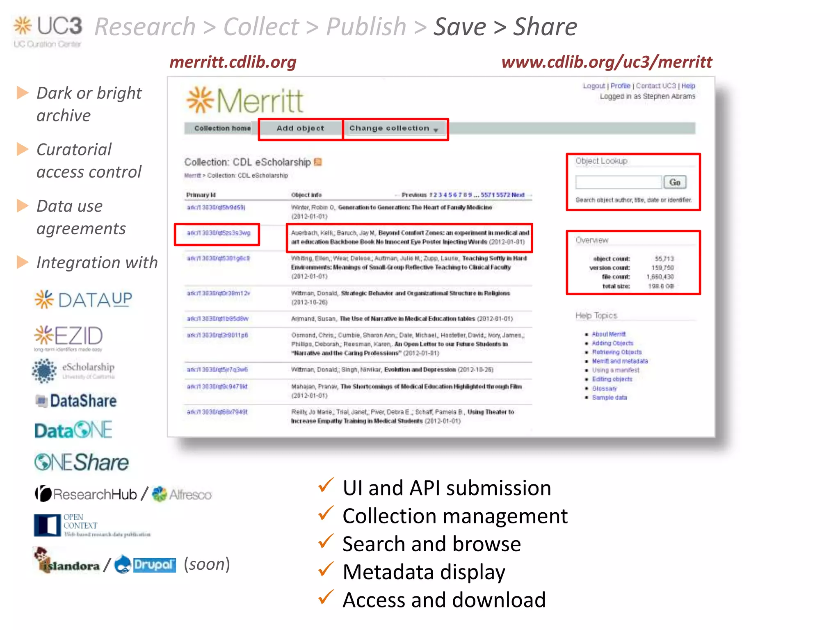Open Retrieving Objects help topic
The height and width of the screenshot is (630, 840).
click(616, 352)
